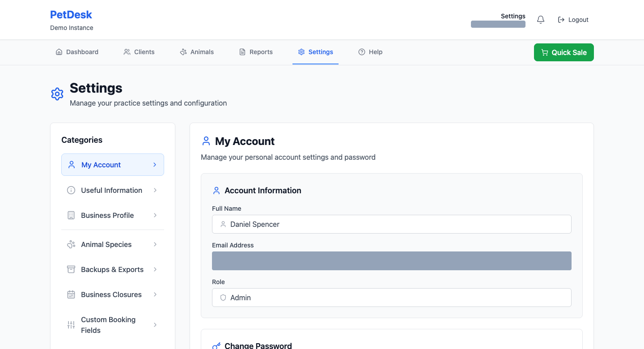The height and width of the screenshot is (349, 644).
Task: Expand Animal Species with its chevron
Action: tap(155, 244)
